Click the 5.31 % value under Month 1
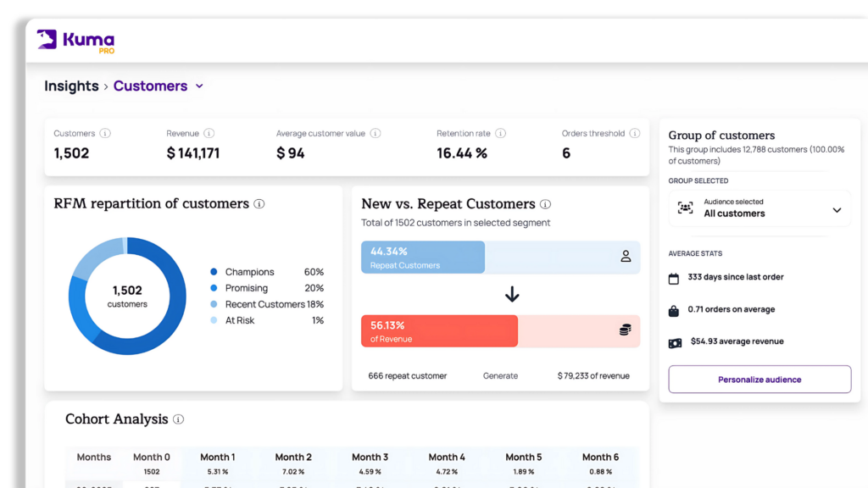 (218, 472)
